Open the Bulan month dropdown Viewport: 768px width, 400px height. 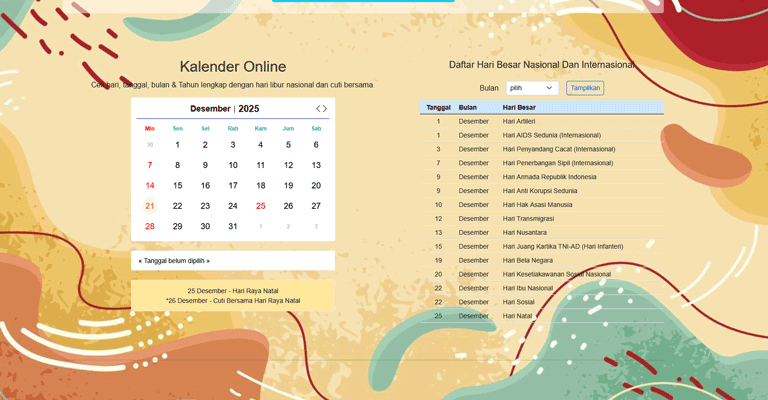pos(531,88)
